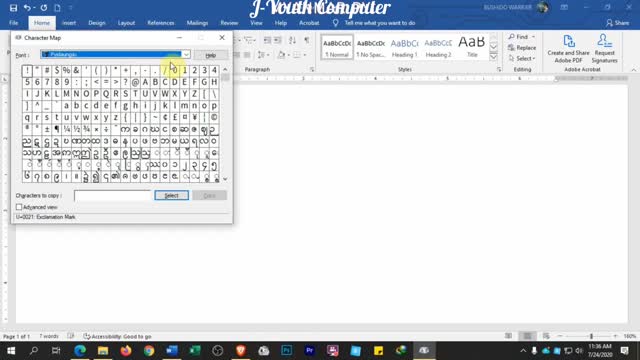The image size is (640, 360).
Task: Expand the Font dropdown in Character Map
Action: pyautogui.click(x=186, y=54)
